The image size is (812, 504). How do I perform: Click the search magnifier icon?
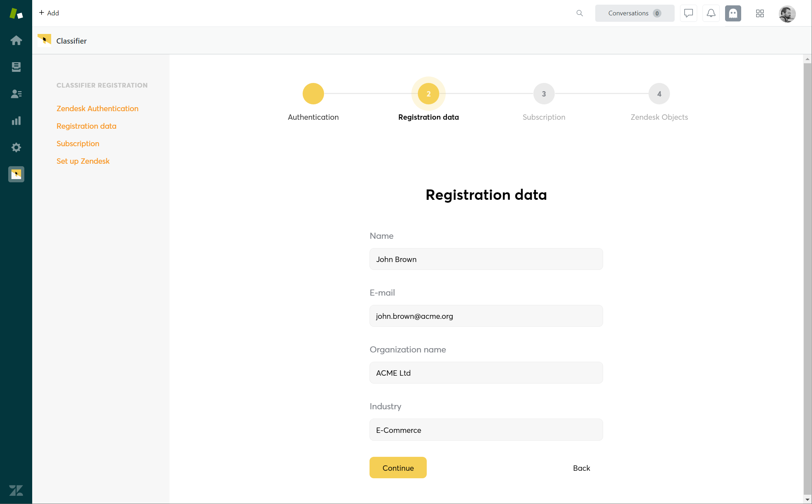click(x=579, y=13)
